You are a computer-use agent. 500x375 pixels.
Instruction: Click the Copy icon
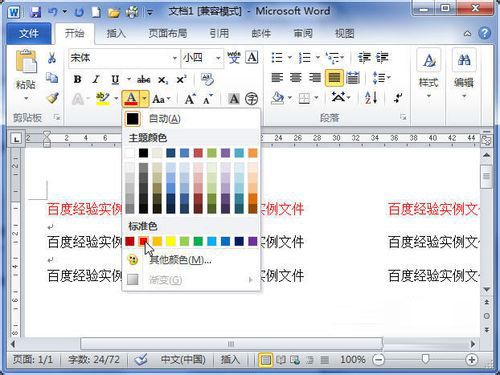point(52,78)
